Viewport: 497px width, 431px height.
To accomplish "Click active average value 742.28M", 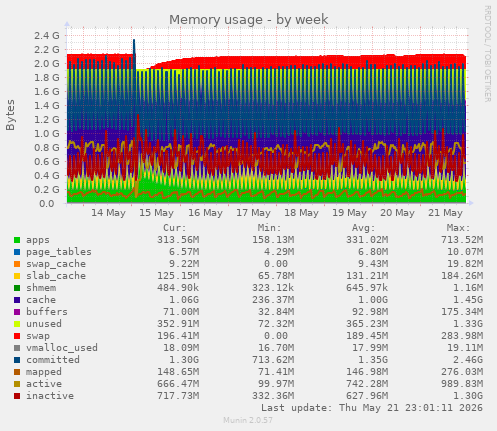I will click(367, 384).
